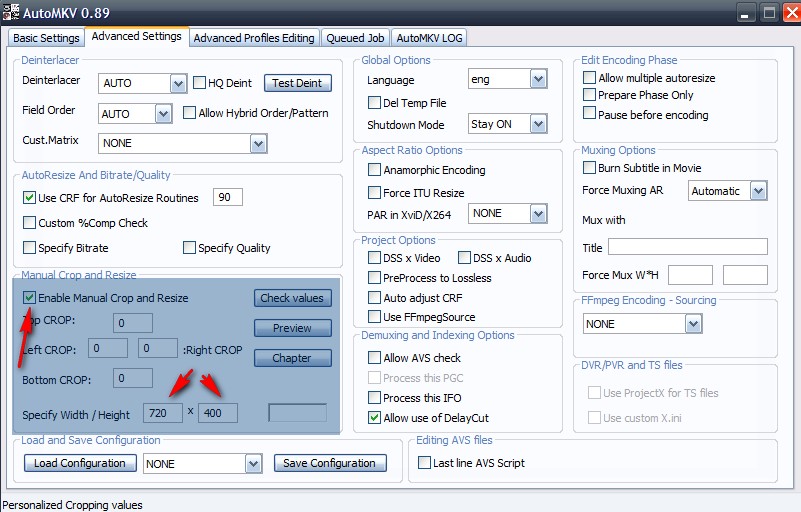Viewport: 801px width, 512px height.
Task: Enable PreProcess to Lossless
Action: point(374,277)
